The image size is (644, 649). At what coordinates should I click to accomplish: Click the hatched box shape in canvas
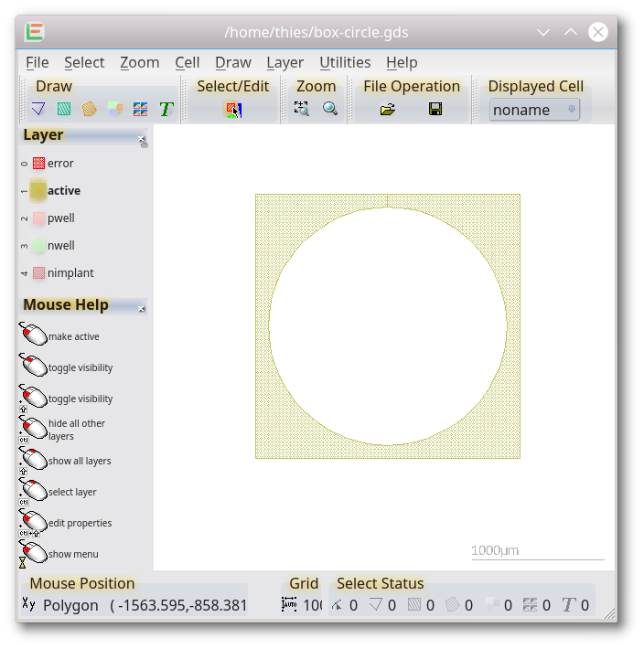pyautogui.click(x=388, y=326)
